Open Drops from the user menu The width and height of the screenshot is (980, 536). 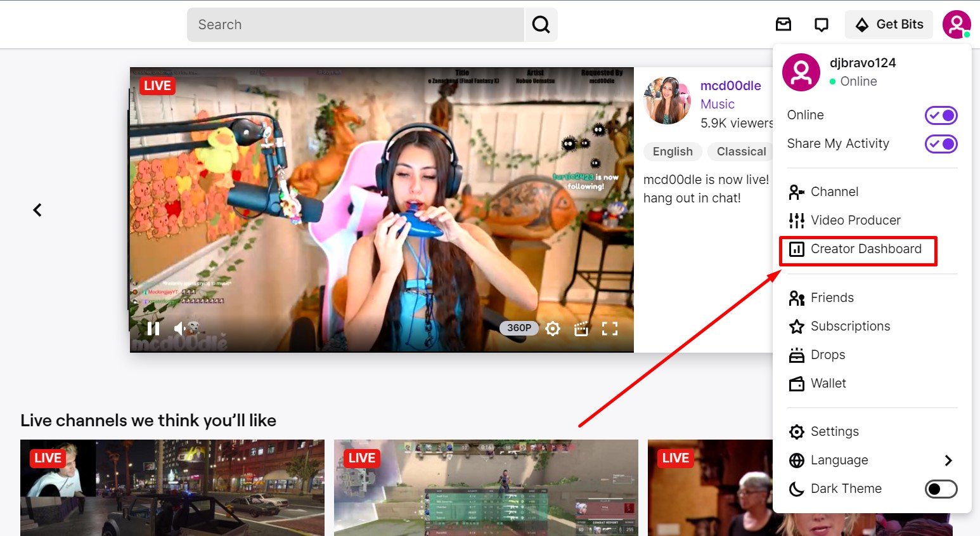click(x=872, y=355)
